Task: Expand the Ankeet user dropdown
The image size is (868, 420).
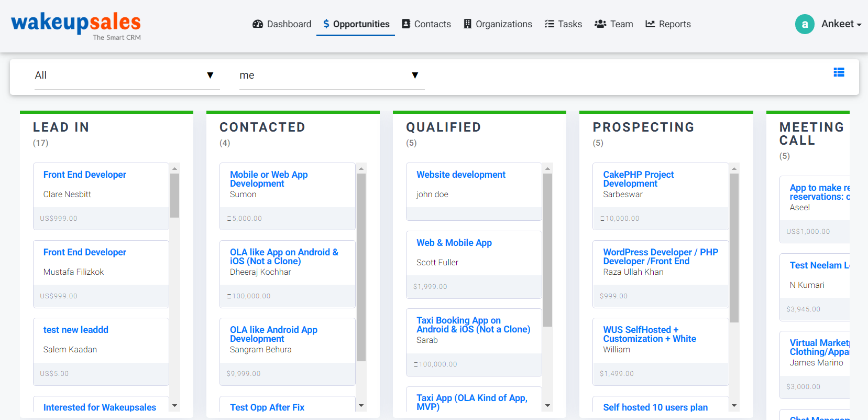Action: point(841,24)
